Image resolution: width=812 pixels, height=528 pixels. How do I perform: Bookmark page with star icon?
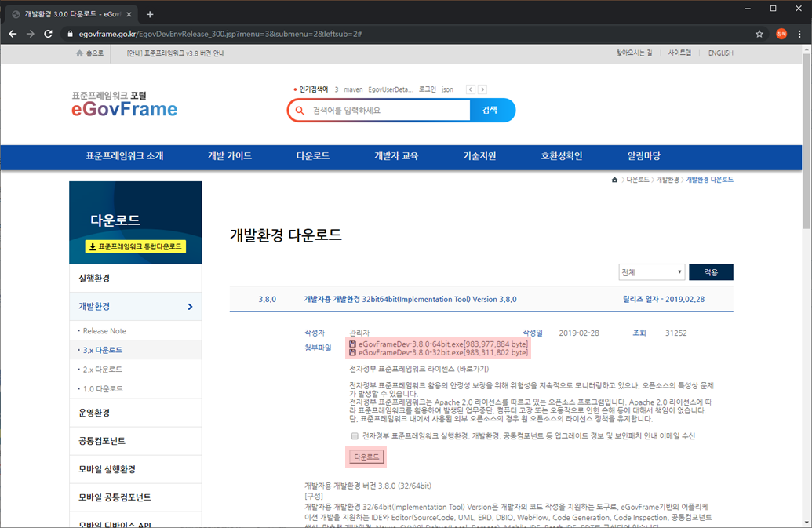tap(759, 35)
